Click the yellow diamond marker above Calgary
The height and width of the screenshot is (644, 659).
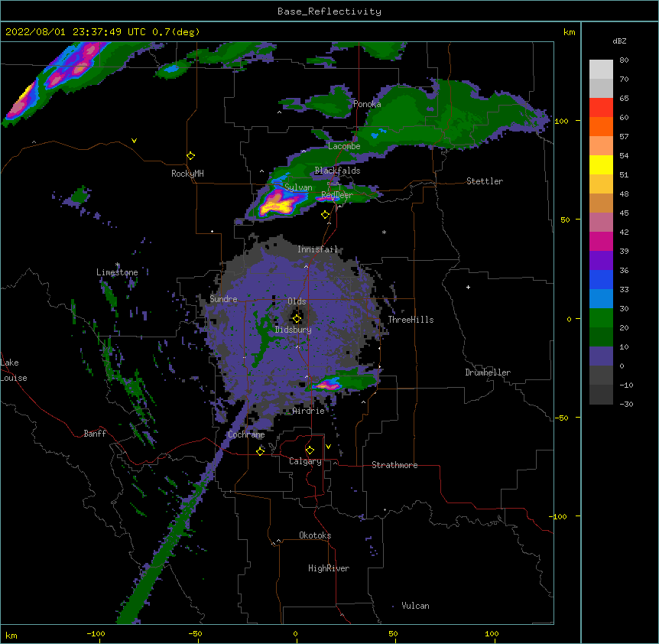click(310, 450)
